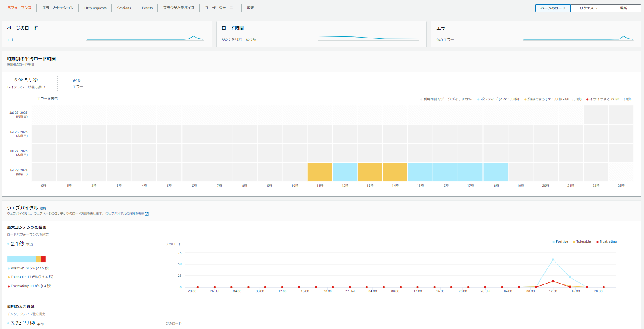The height and width of the screenshot is (329, 644).
Task: Click the Positive peak point on the line chart
Action: pos(553,259)
